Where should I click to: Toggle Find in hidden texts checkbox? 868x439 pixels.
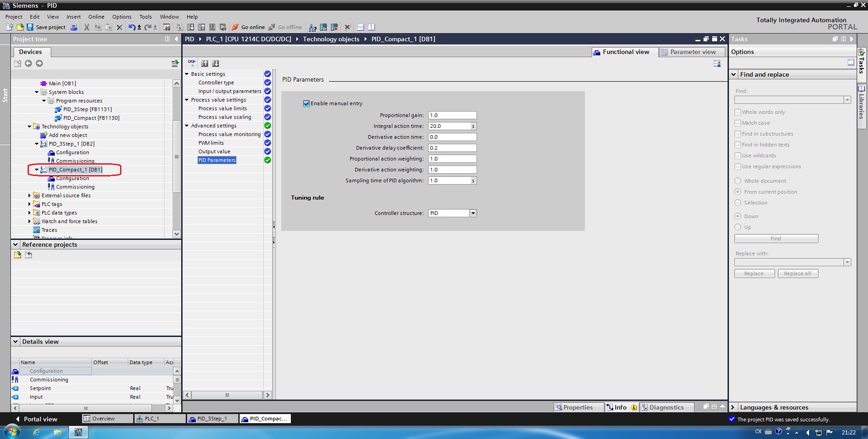[x=738, y=145]
